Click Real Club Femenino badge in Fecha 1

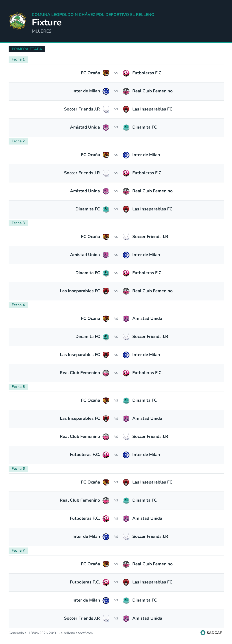[126, 91]
